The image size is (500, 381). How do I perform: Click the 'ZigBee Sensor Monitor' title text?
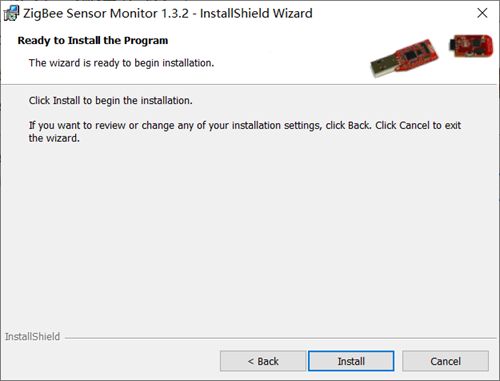point(90,14)
